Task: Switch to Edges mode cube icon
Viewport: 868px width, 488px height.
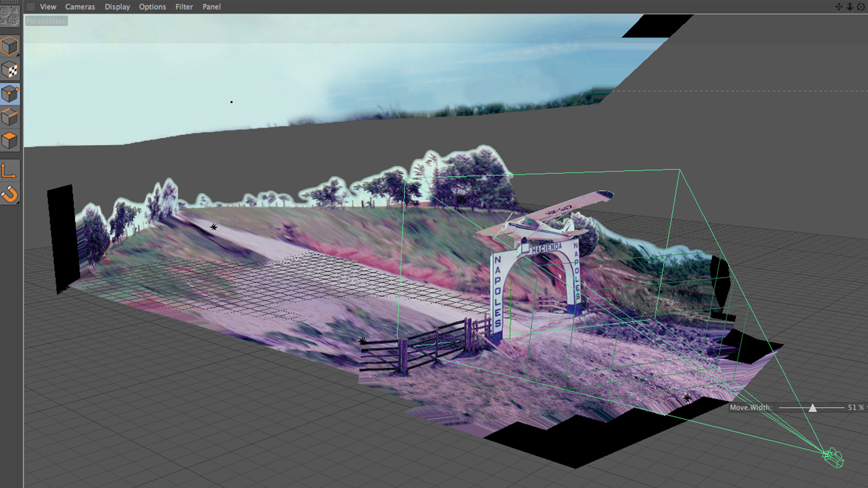Action: point(10,117)
